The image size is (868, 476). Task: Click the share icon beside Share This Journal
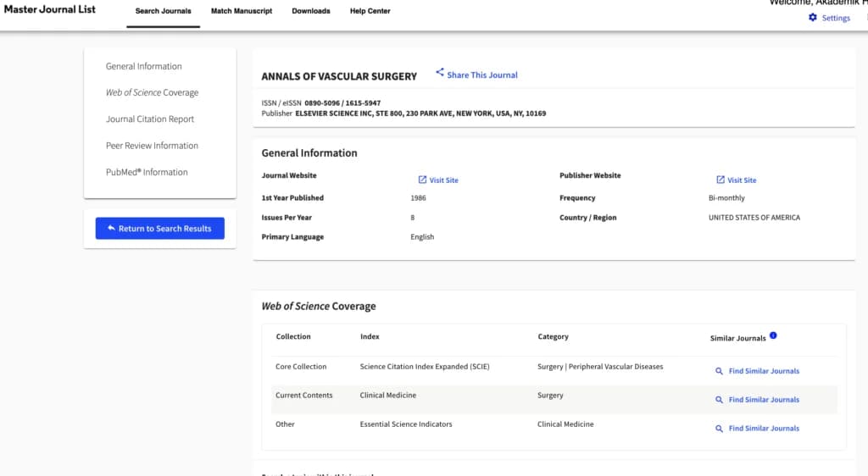tap(440, 73)
